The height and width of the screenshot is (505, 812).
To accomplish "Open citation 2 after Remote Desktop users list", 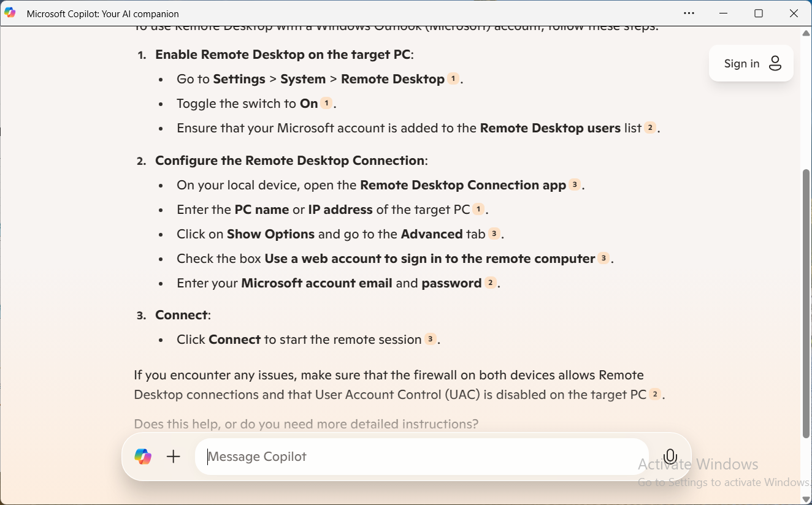I will [x=650, y=127].
